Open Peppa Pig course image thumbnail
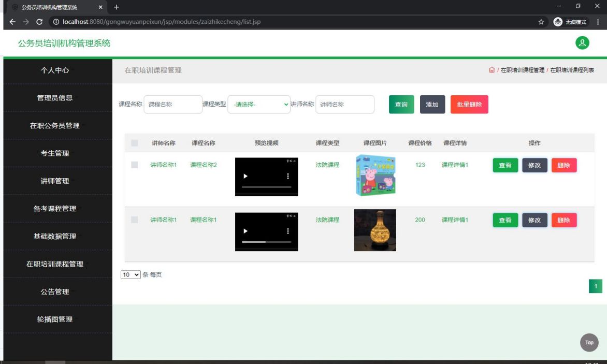 click(375, 175)
